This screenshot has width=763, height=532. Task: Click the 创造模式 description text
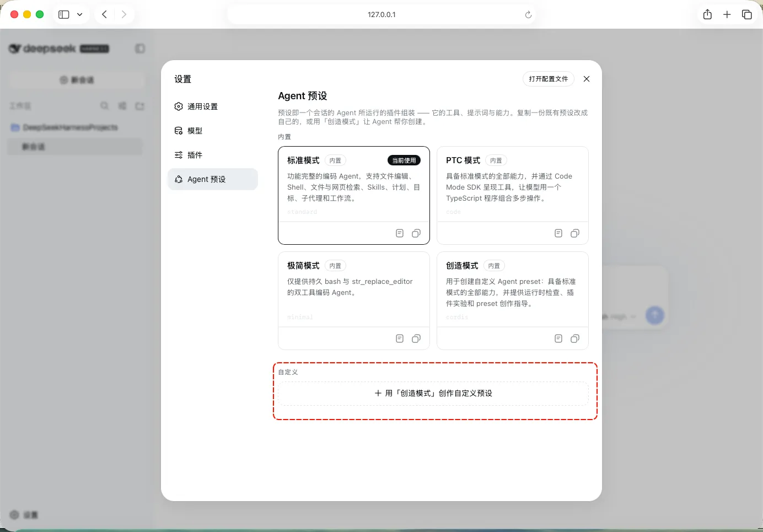[511, 293]
